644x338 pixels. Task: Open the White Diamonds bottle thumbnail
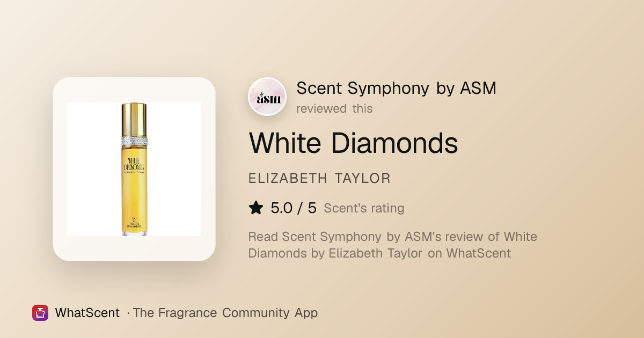(134, 169)
